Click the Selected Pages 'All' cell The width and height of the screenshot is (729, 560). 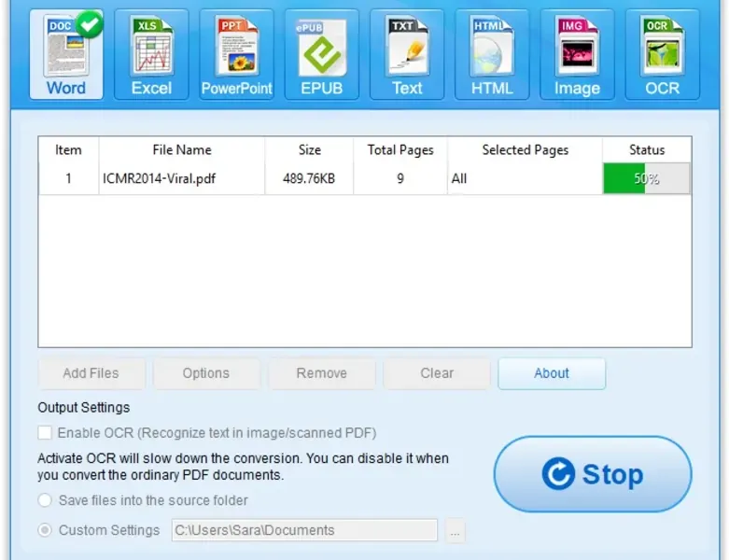[x=525, y=178]
